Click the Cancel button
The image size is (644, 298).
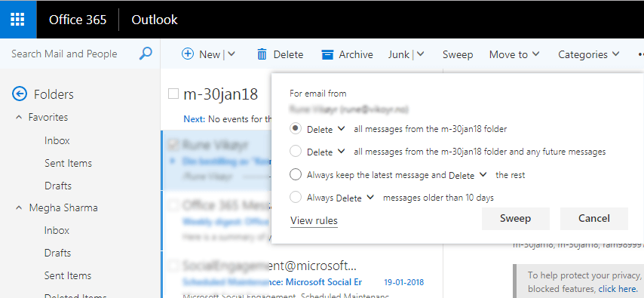[594, 218]
